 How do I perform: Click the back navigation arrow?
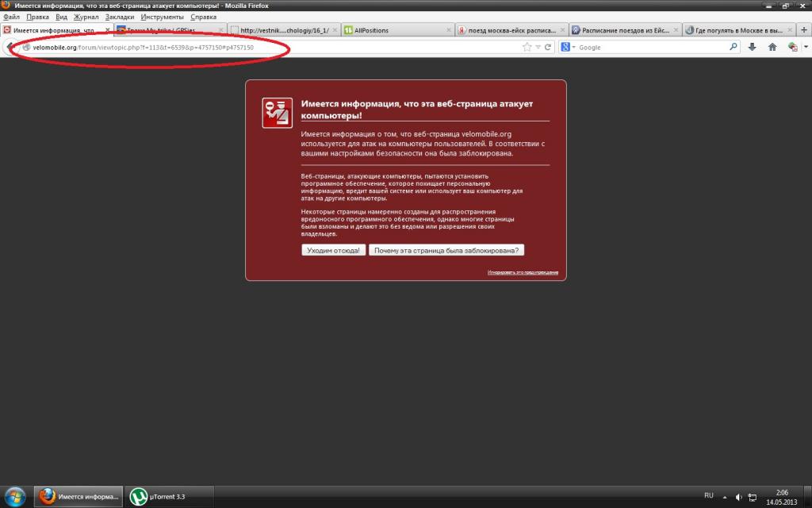10,47
